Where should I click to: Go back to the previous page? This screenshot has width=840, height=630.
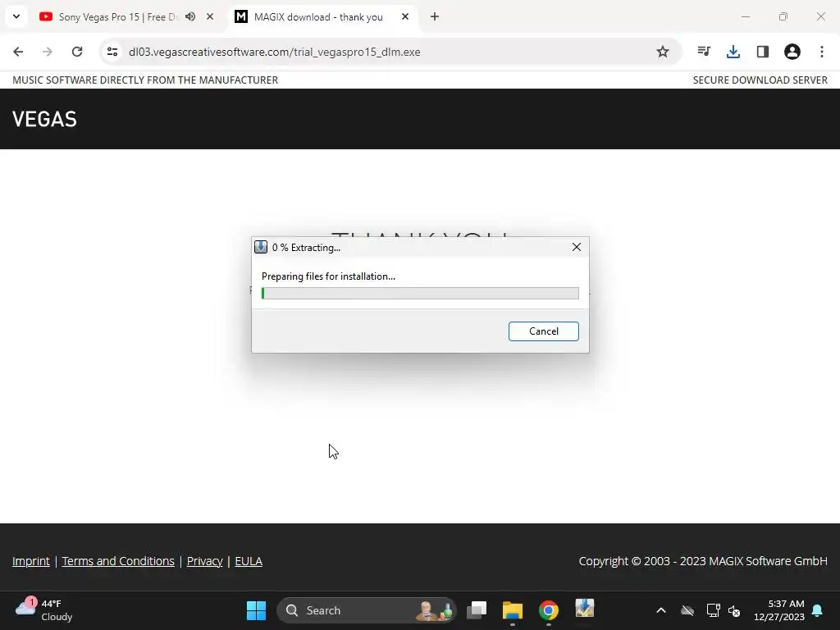click(18, 52)
